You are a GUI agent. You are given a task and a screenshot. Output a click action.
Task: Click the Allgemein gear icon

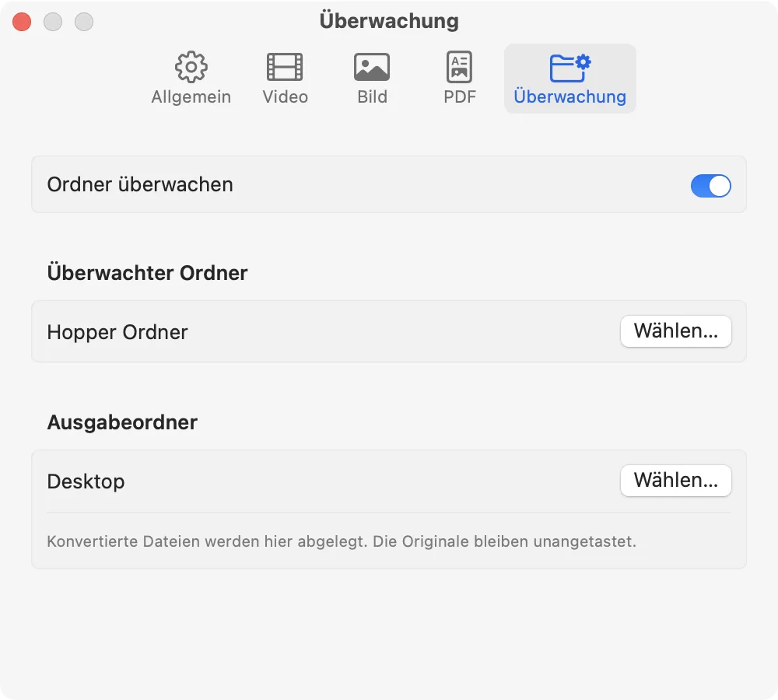191,68
